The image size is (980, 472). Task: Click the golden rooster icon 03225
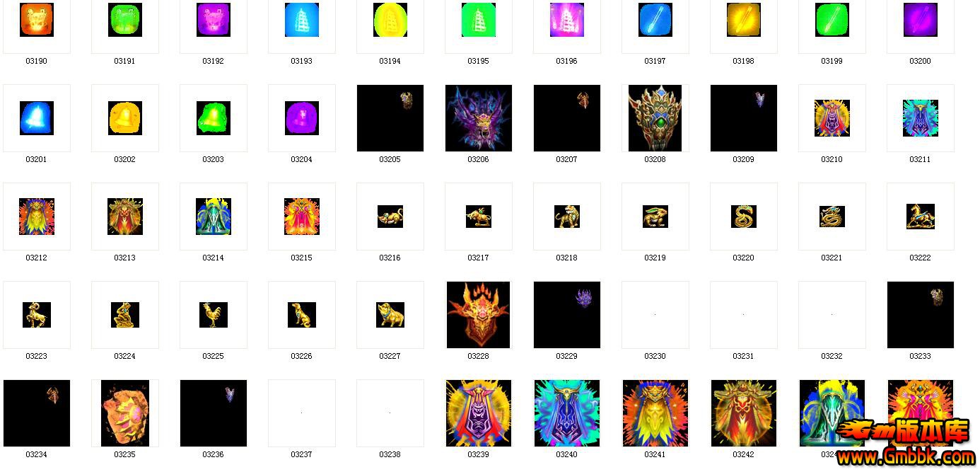click(x=213, y=315)
